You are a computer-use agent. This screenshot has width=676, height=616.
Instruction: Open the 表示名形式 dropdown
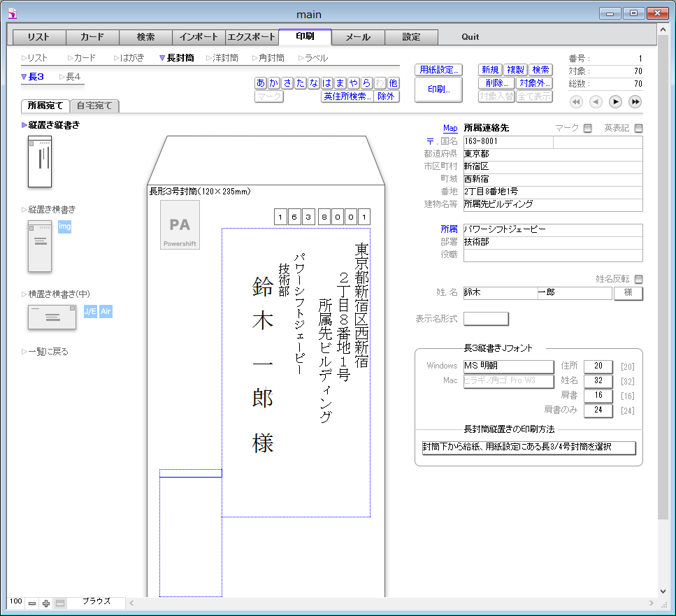[x=486, y=319]
